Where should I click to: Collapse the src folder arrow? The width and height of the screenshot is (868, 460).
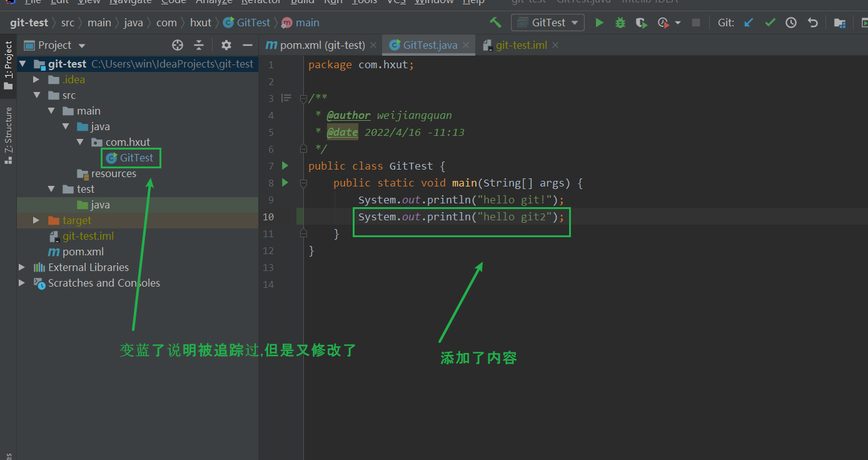[36, 95]
